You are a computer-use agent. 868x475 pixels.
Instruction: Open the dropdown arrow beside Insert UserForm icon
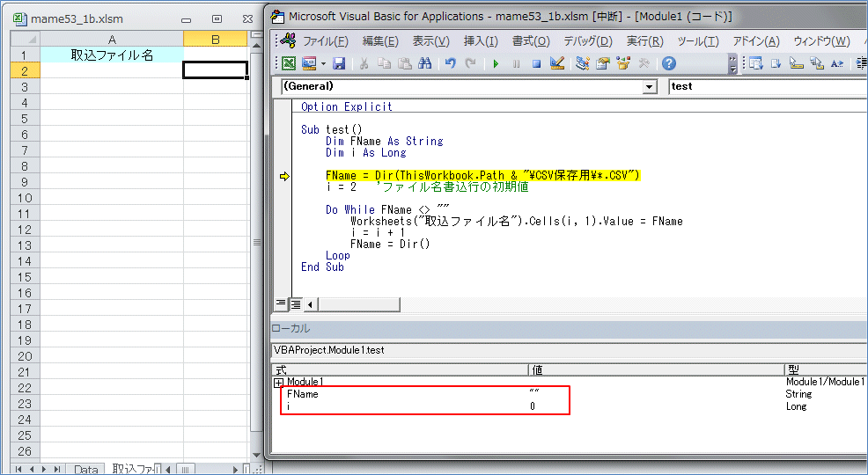[x=323, y=63]
